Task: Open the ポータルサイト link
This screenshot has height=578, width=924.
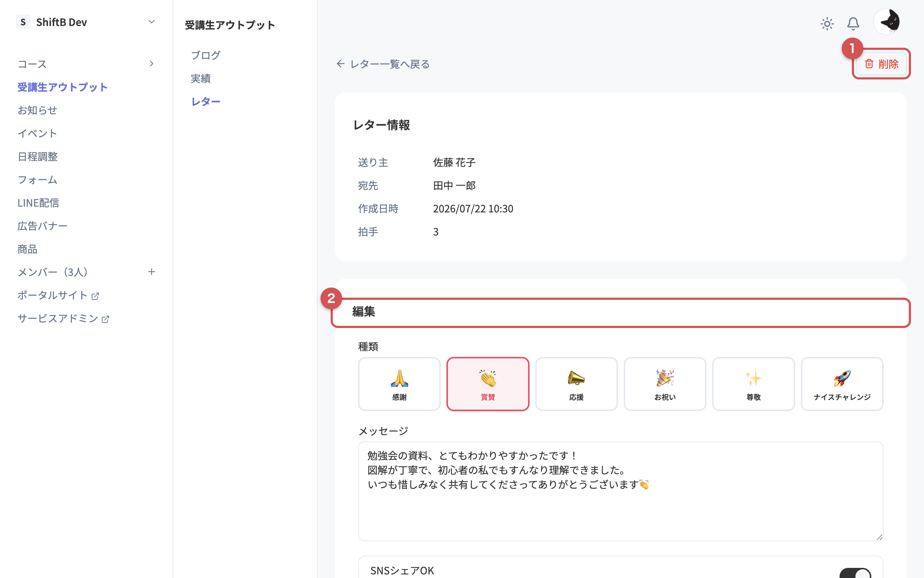Action: click(53, 296)
